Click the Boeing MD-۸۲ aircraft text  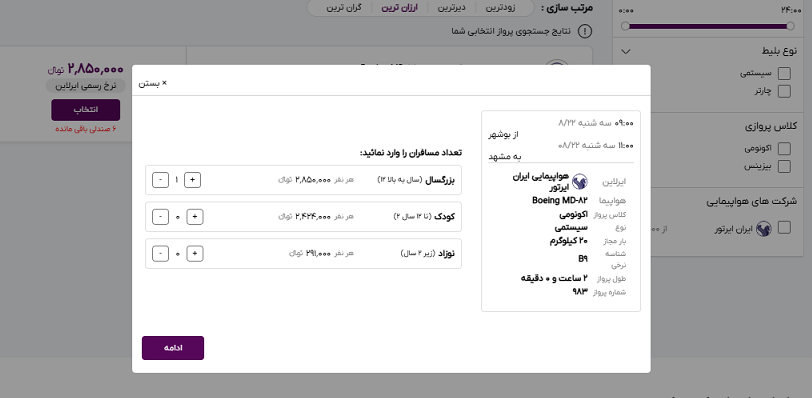560,200
